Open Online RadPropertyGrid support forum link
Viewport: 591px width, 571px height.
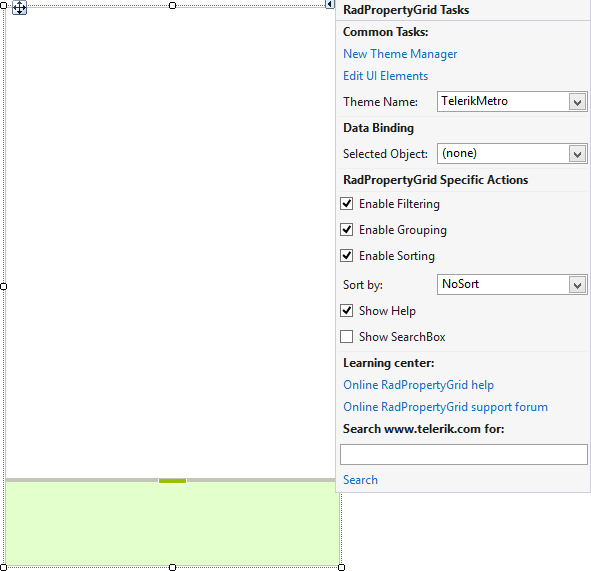(x=445, y=407)
